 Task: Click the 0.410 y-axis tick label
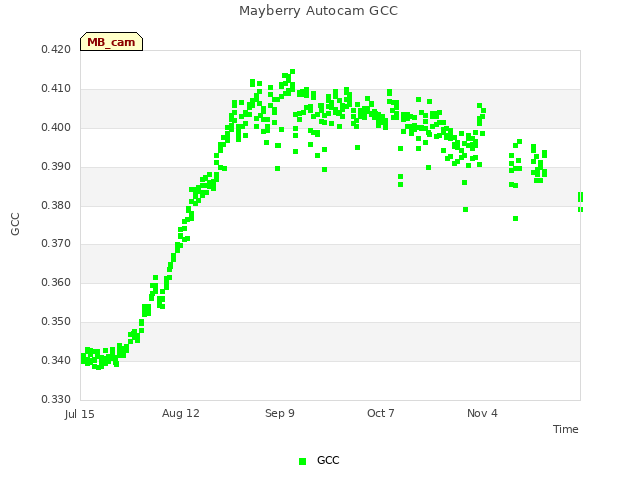coord(56,89)
